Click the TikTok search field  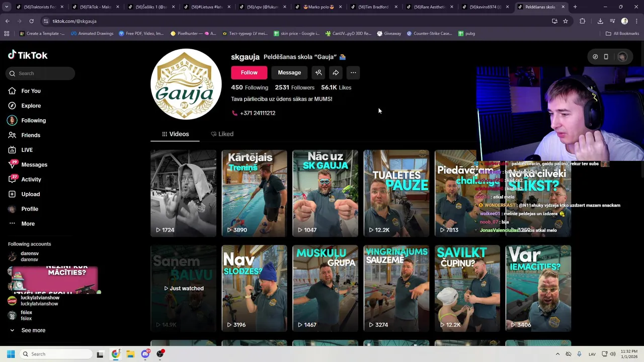point(41,73)
